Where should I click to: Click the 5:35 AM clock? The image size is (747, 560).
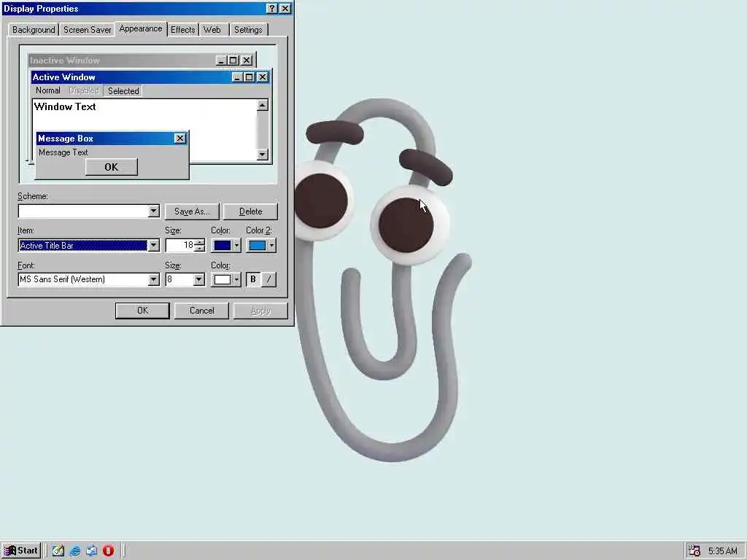(722, 551)
